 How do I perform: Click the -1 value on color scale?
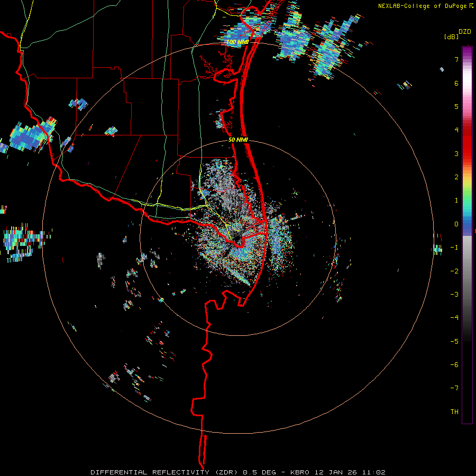[454, 248]
